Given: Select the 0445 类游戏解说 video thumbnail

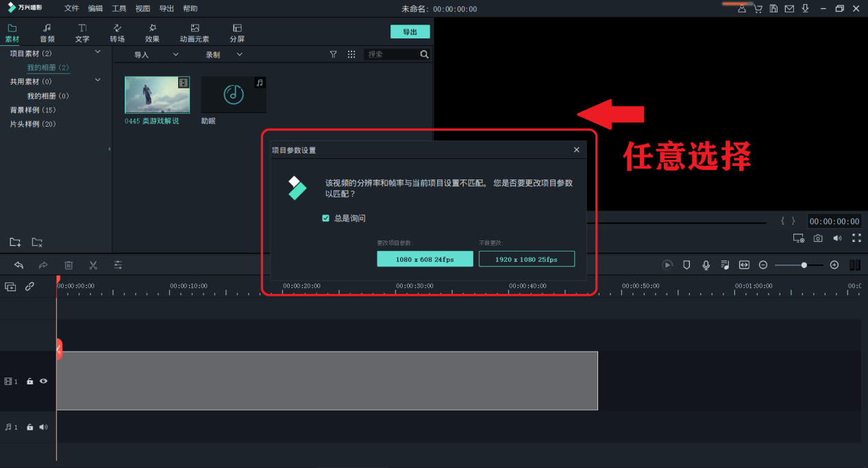Looking at the screenshot, I should [157, 95].
